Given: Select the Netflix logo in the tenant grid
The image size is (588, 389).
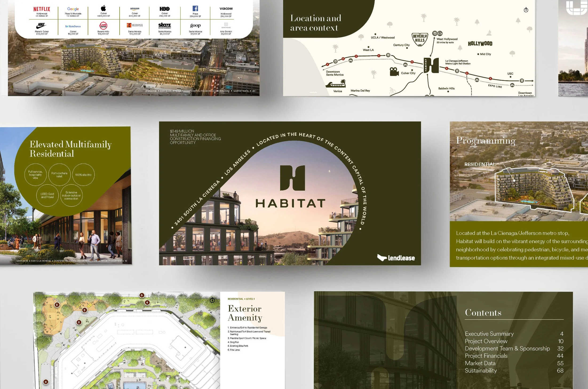Looking at the screenshot, I should pyautogui.click(x=41, y=9).
